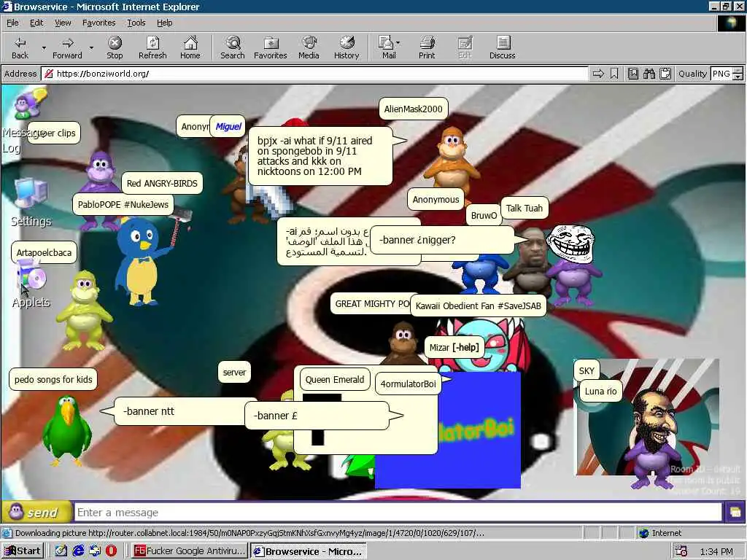The image size is (747, 560).
Task: Open the Settings computer icon
Action: (31, 194)
